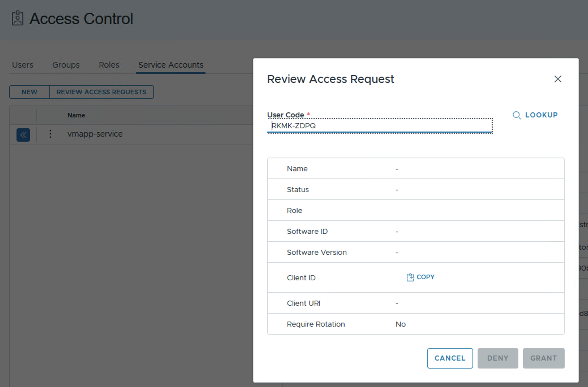Switch to the Users tab
The width and height of the screenshot is (588, 387).
(23, 65)
